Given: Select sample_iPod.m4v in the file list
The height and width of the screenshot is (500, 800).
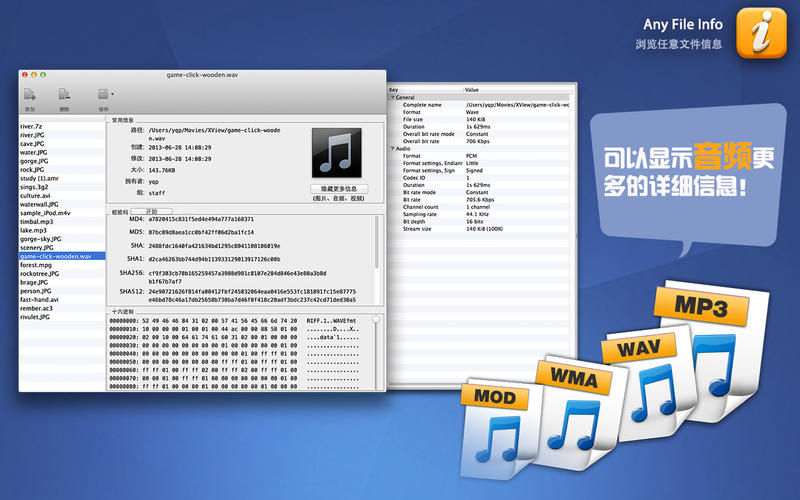Looking at the screenshot, I should pos(62,213).
